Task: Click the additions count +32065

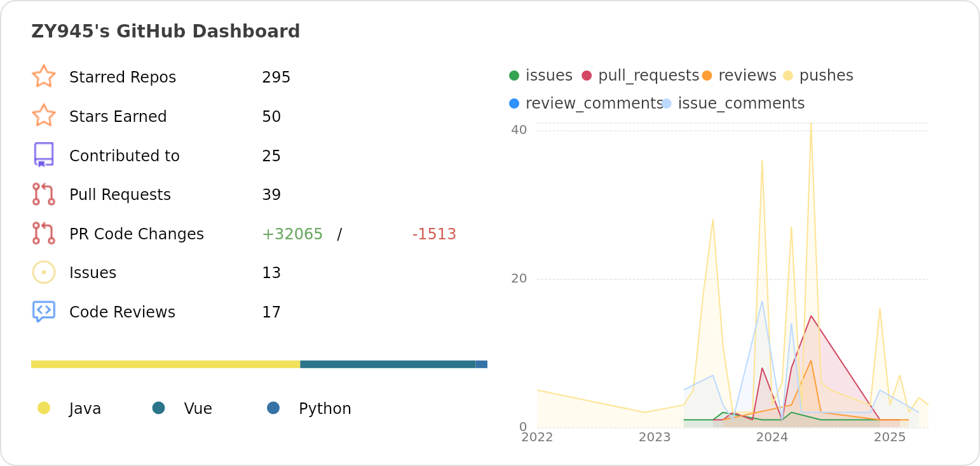Action: [292, 234]
